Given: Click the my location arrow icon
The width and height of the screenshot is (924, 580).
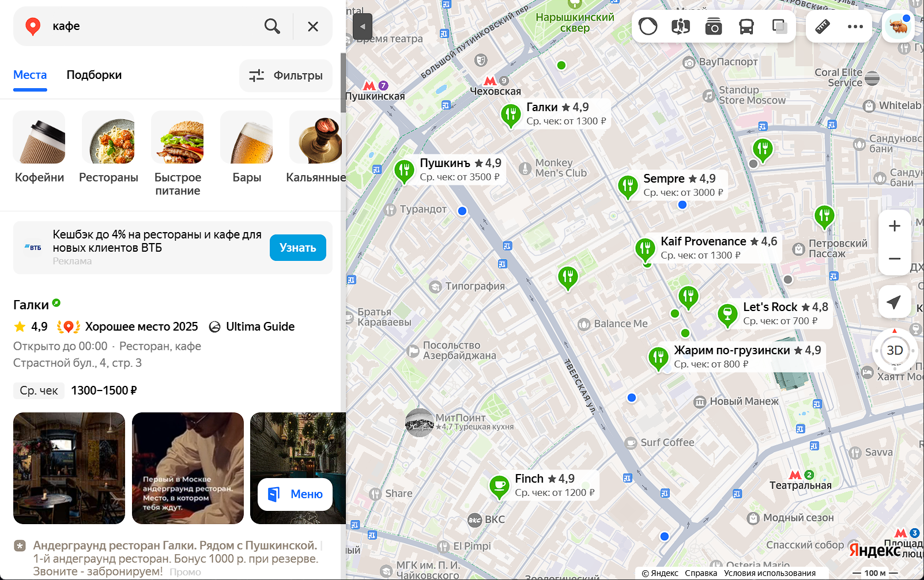Looking at the screenshot, I should 895,302.
